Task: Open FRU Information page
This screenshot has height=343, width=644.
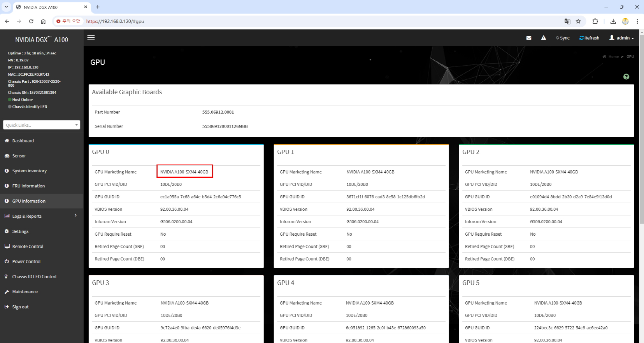Action: 42,186
